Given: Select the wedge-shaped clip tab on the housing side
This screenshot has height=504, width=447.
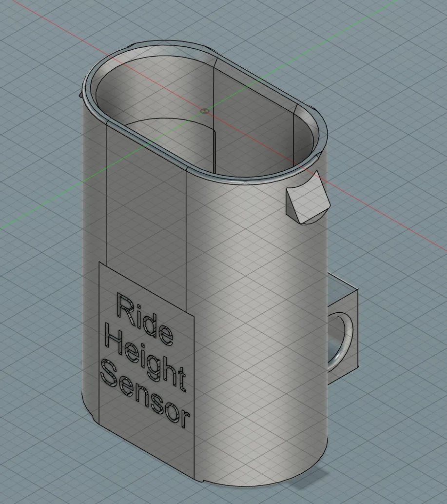Looking at the screenshot, I should click(308, 198).
